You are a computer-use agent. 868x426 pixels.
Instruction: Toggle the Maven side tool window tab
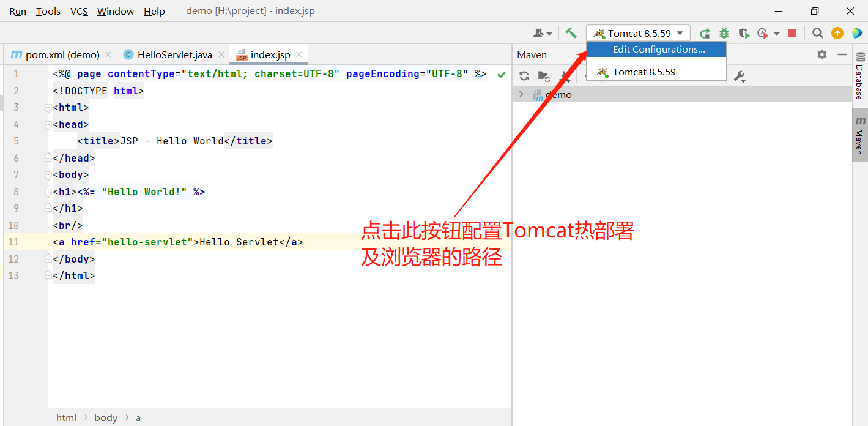point(860,135)
